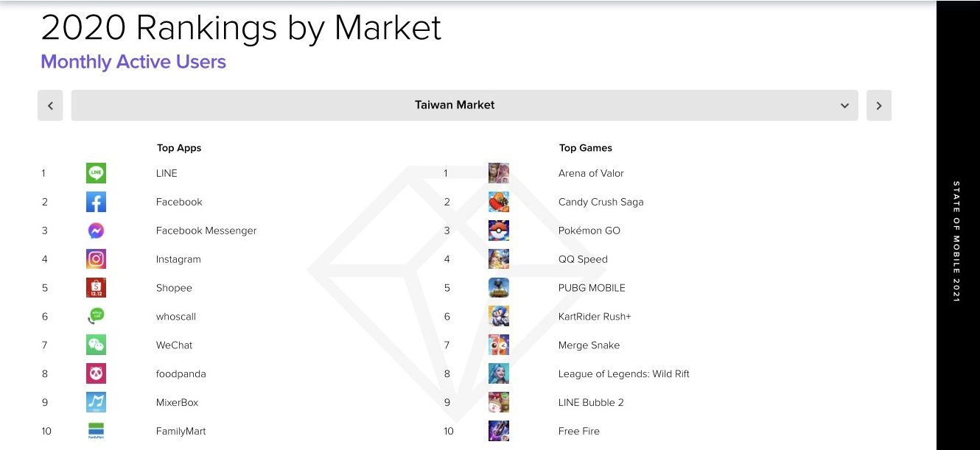The image size is (980, 450).
Task: Click the Pokémon GO game icon
Action: tap(499, 231)
